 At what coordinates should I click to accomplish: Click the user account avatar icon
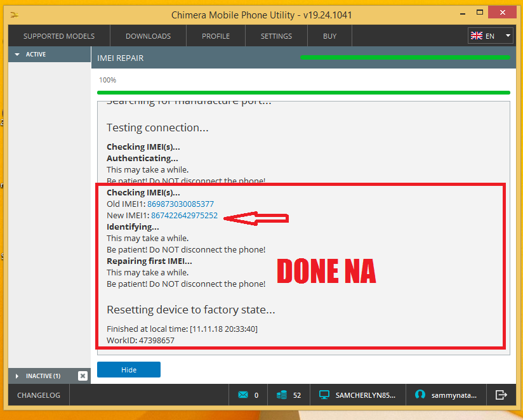click(x=420, y=395)
